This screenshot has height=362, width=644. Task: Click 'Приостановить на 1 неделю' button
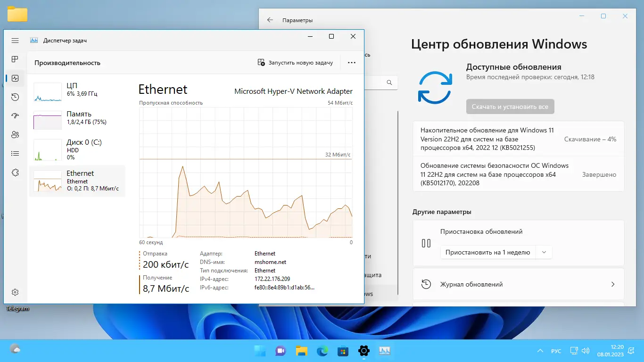[x=487, y=252]
